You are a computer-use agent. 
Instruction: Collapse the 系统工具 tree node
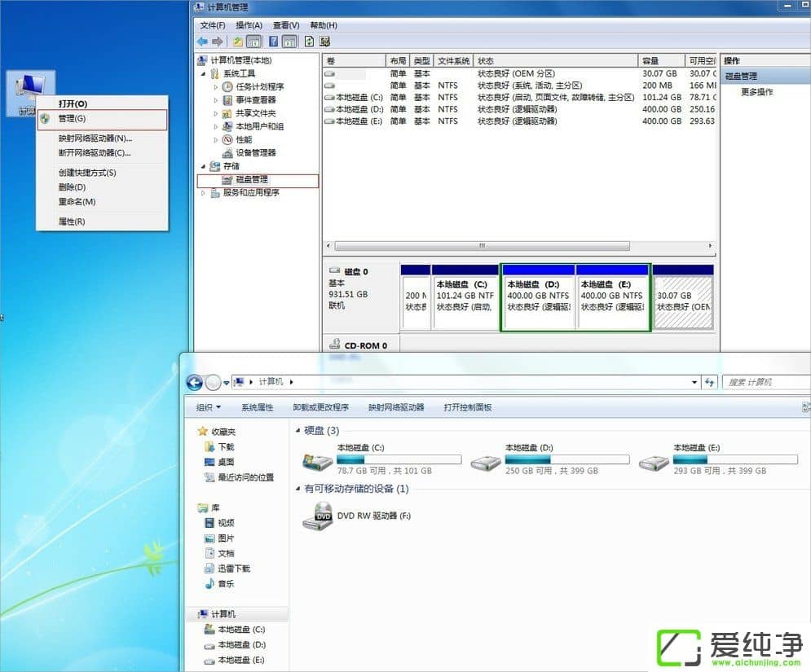point(205,73)
